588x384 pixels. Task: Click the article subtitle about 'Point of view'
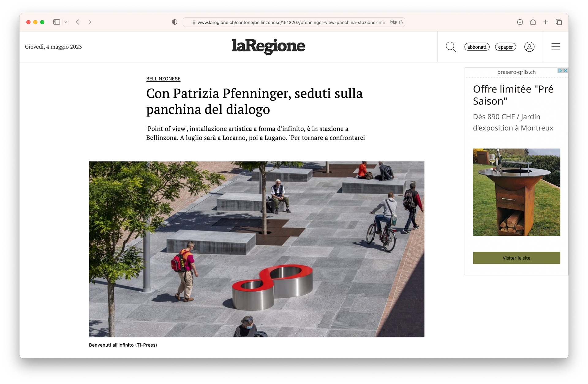tap(256, 133)
